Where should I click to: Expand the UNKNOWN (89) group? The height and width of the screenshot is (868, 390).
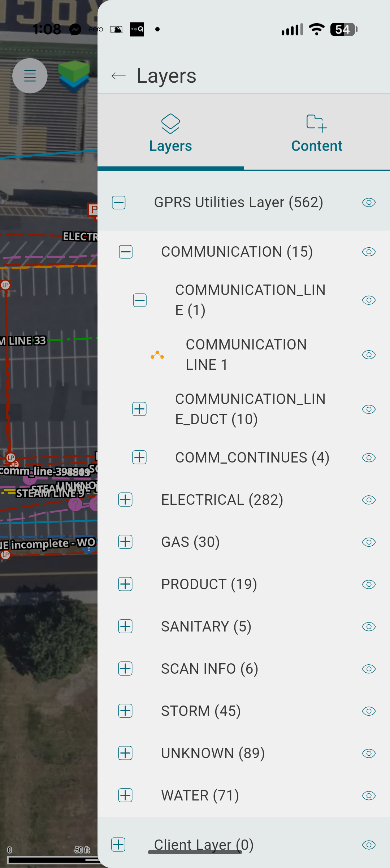click(x=125, y=753)
